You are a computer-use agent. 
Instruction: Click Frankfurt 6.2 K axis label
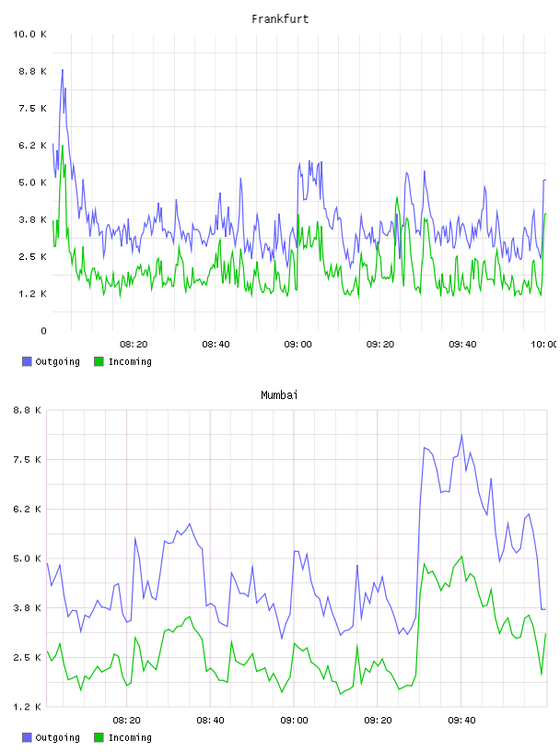(x=32, y=146)
